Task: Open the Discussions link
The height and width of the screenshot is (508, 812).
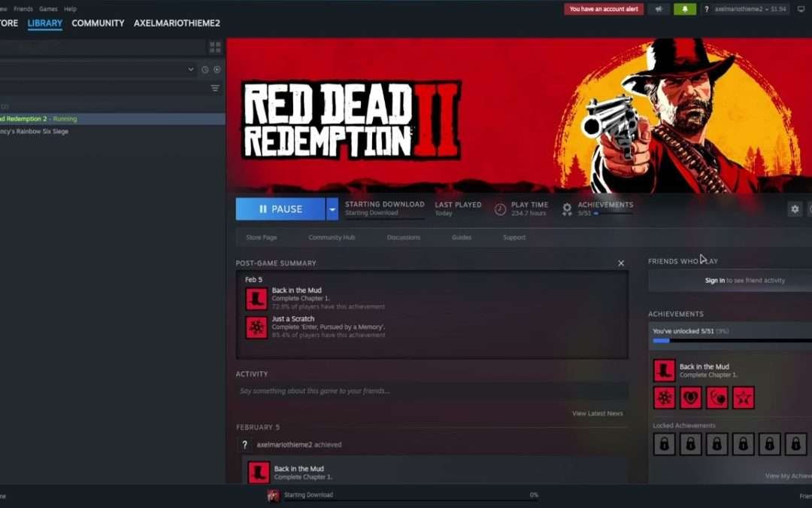Action: pos(404,237)
